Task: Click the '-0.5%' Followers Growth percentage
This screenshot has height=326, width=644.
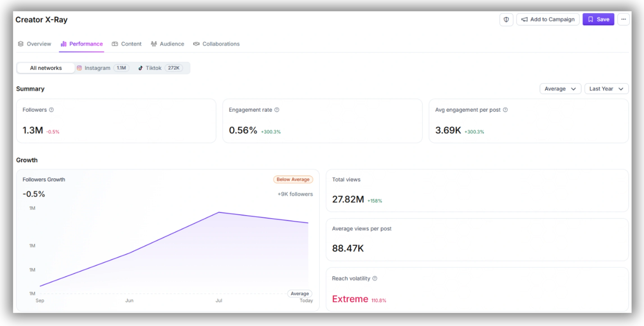Action: point(34,194)
